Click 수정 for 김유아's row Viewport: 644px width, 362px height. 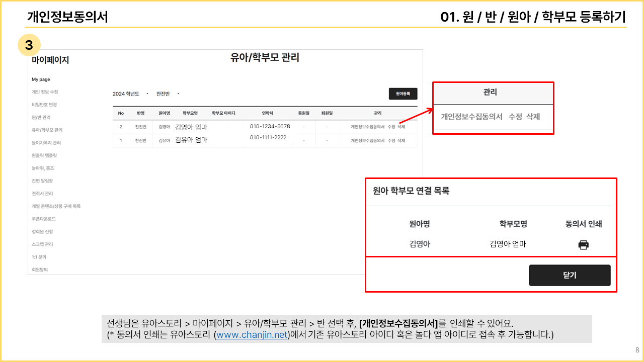click(x=391, y=141)
